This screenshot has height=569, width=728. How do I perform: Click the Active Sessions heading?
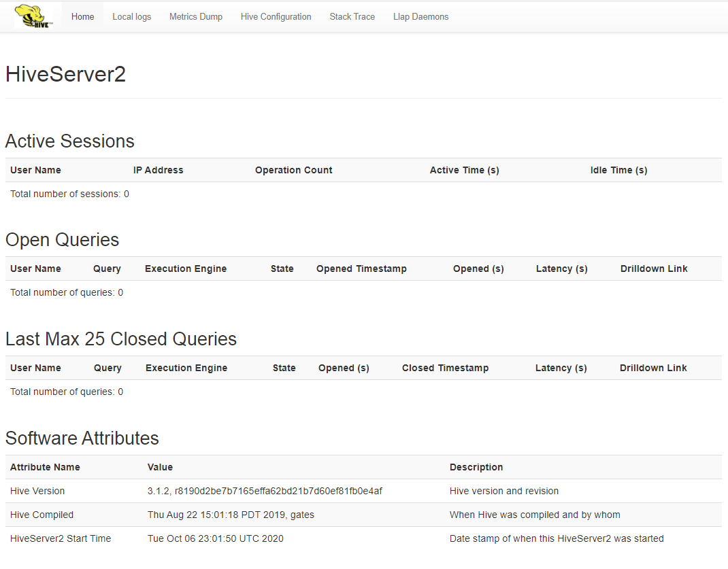coord(69,141)
